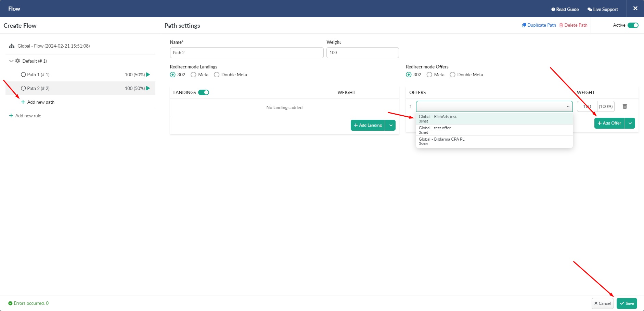Choose Global - RichAds test offer
Image resolution: width=644 pixels, height=311 pixels.
(x=494, y=119)
